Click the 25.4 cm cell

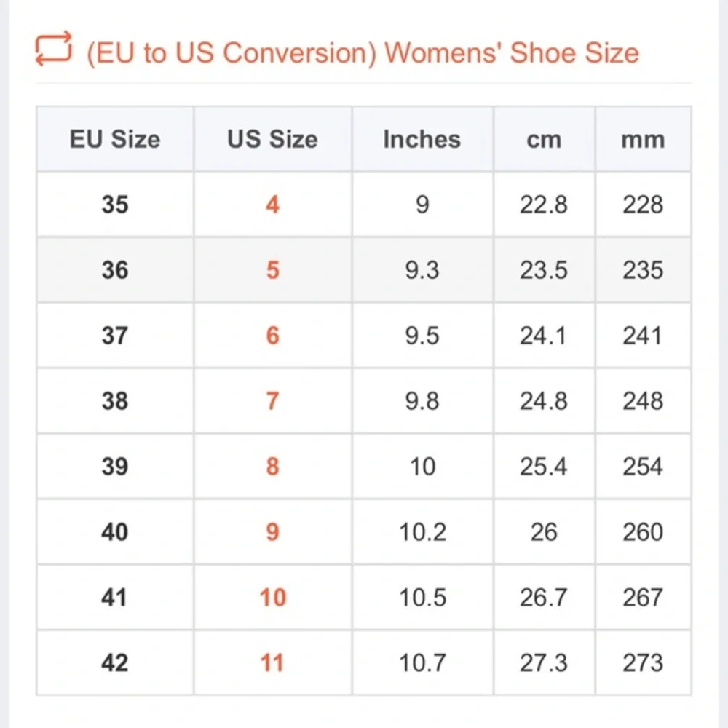coord(544,467)
